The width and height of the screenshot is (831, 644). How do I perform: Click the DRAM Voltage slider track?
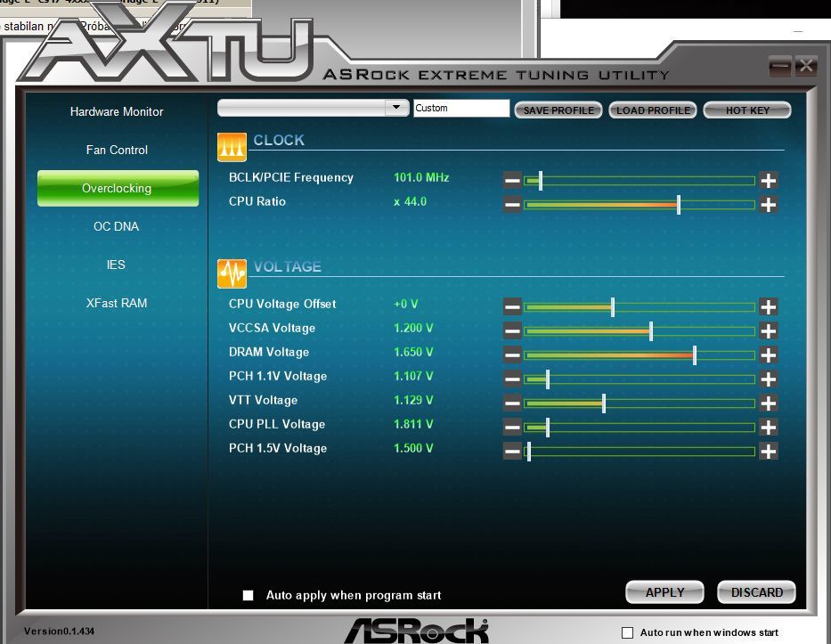[640, 355]
